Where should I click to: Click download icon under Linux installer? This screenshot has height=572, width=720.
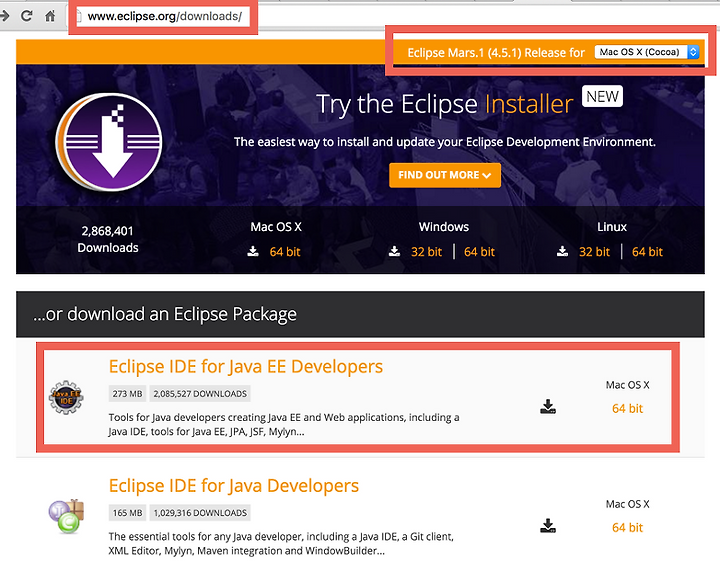click(x=562, y=251)
